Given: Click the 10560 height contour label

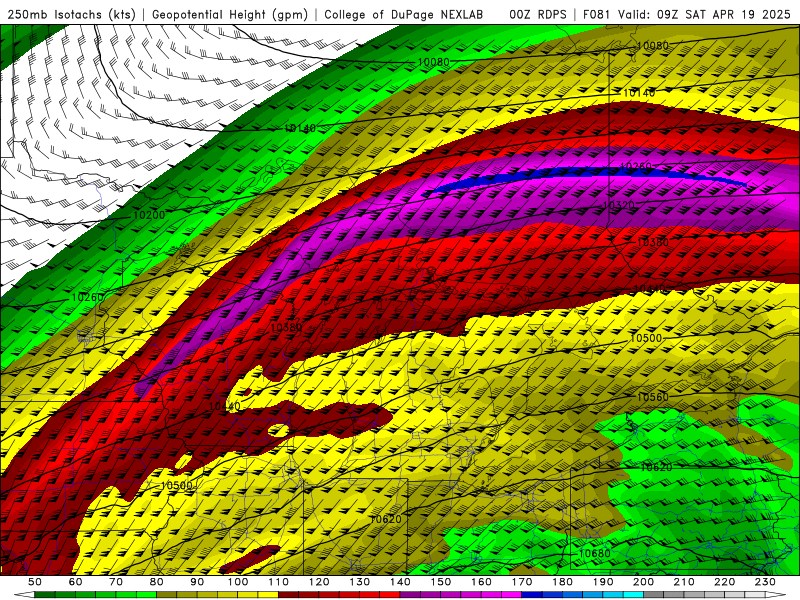Looking at the screenshot, I should (653, 397).
